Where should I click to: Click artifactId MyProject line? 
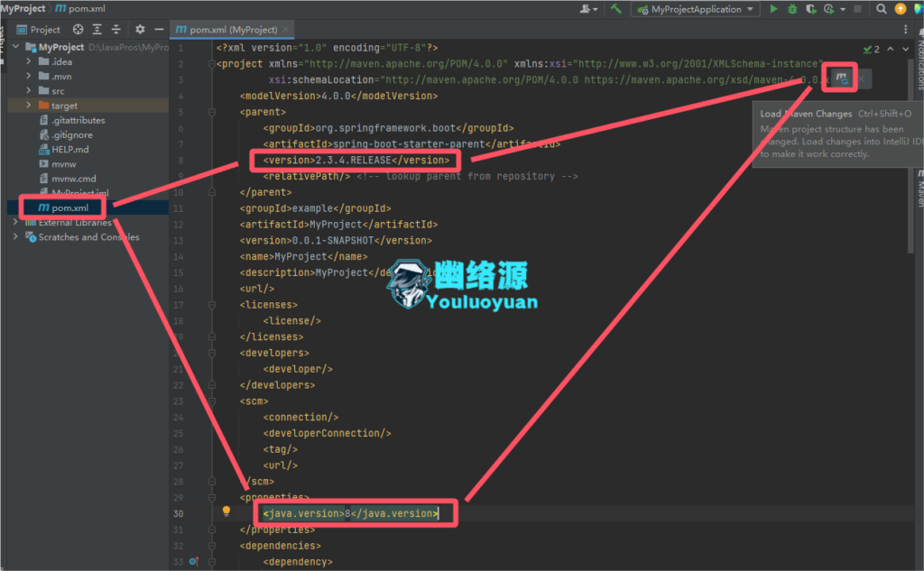(x=339, y=225)
